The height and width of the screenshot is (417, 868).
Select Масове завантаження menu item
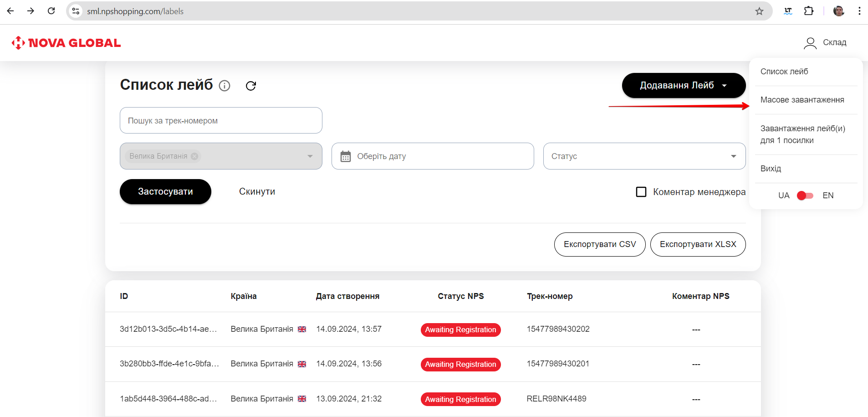tap(802, 100)
